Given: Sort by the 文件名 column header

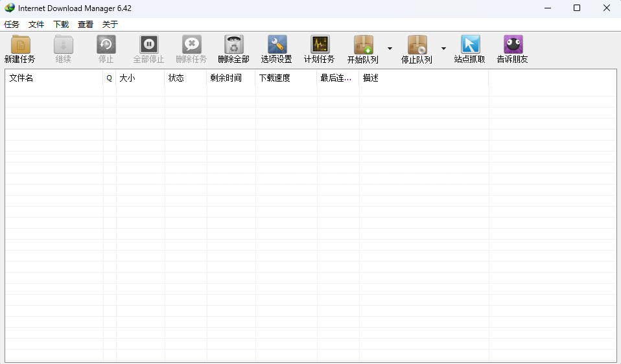Looking at the screenshot, I should (54, 78).
